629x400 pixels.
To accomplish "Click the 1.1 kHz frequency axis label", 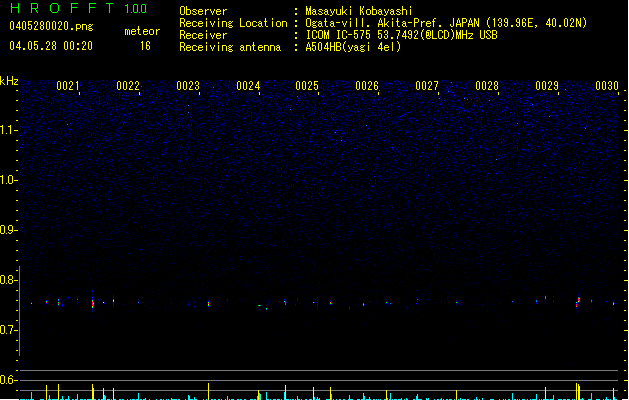I will (x=8, y=130).
